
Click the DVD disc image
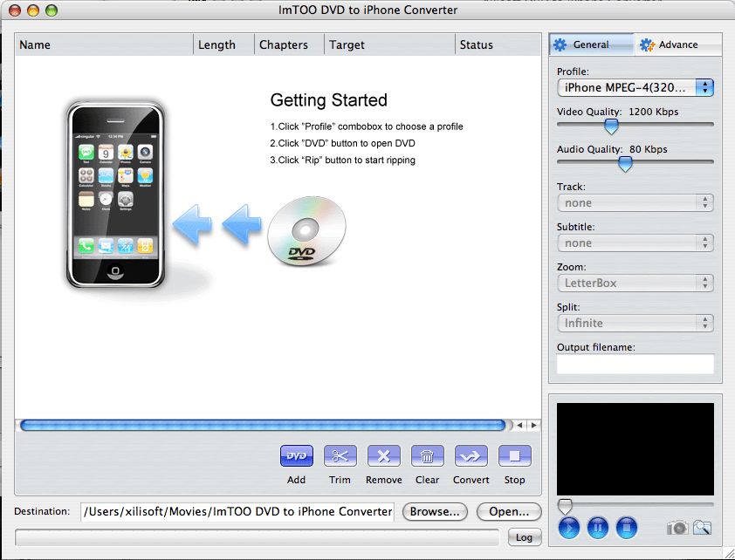coord(306,231)
